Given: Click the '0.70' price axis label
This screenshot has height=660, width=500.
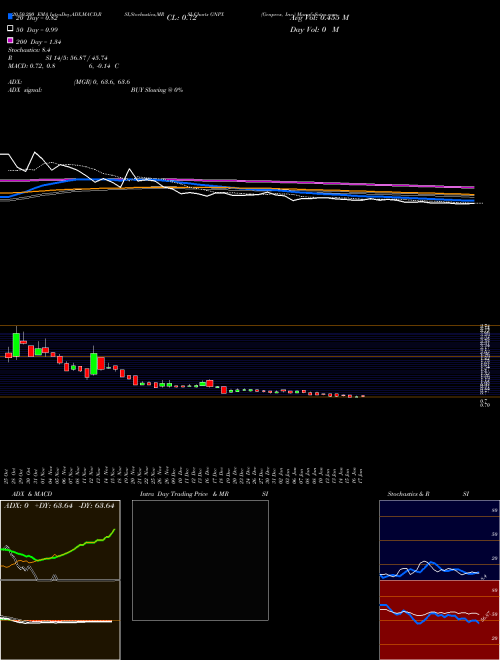Looking at the screenshot, I should coord(485,405).
